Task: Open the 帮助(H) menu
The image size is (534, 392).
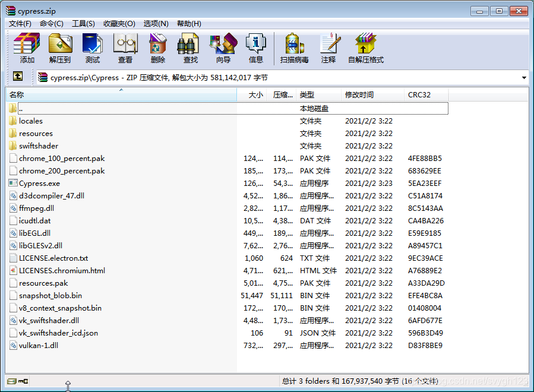Action: (189, 24)
